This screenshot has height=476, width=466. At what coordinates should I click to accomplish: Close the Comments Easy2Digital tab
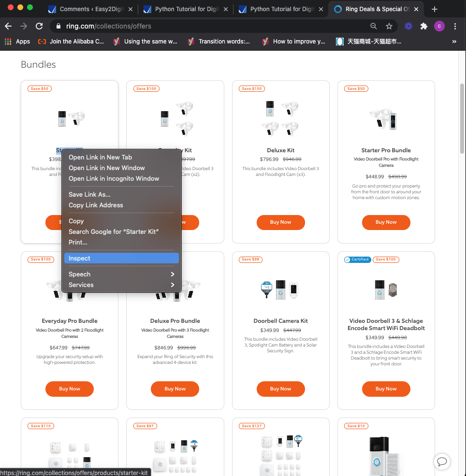pyautogui.click(x=130, y=9)
